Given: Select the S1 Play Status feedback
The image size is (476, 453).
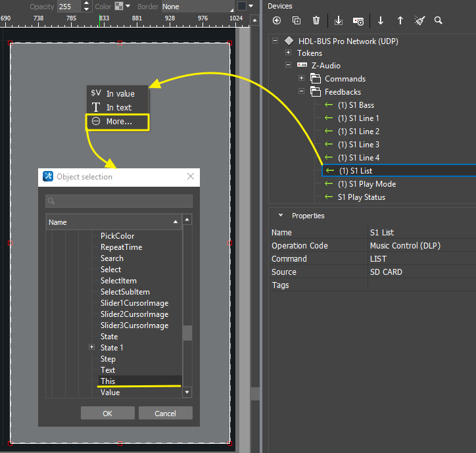Looking at the screenshot, I should tap(361, 197).
